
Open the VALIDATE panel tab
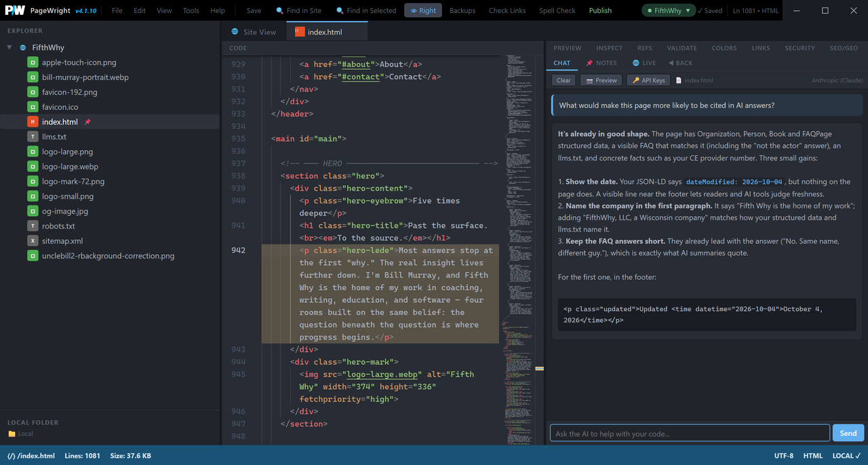click(682, 48)
